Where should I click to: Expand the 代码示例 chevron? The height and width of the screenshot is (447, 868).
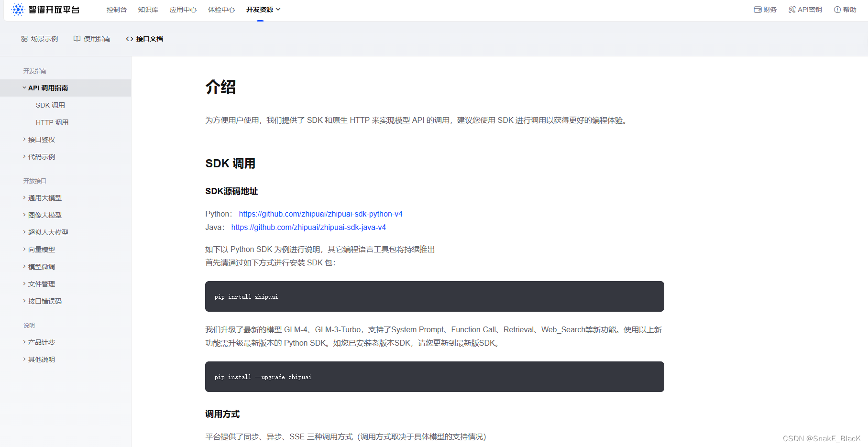pos(24,157)
